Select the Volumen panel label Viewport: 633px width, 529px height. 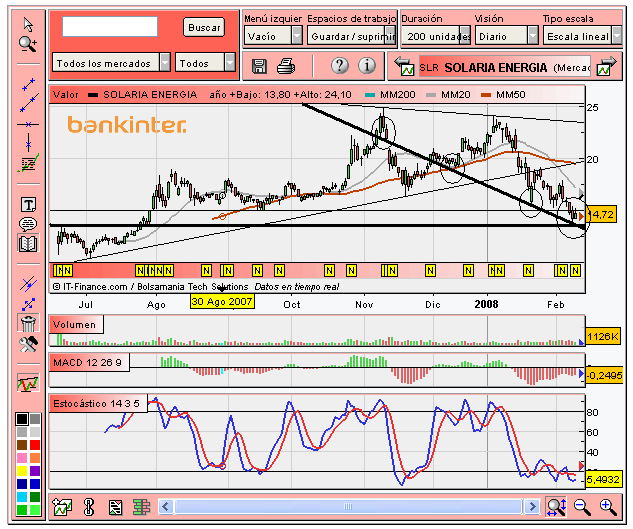coord(75,325)
